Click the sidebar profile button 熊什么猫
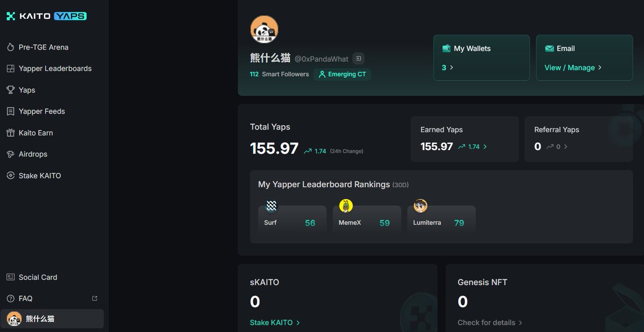The image size is (644, 332). (x=52, y=319)
